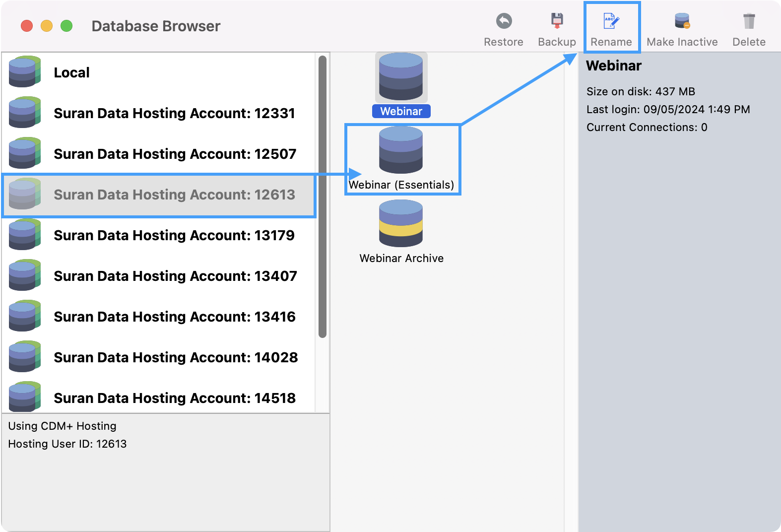Click the yellow minimize window button

[x=47, y=26]
